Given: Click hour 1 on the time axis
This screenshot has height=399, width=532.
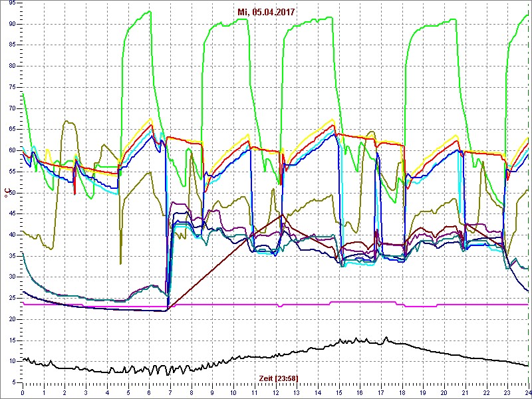Looking at the screenshot, I should 44,391.
